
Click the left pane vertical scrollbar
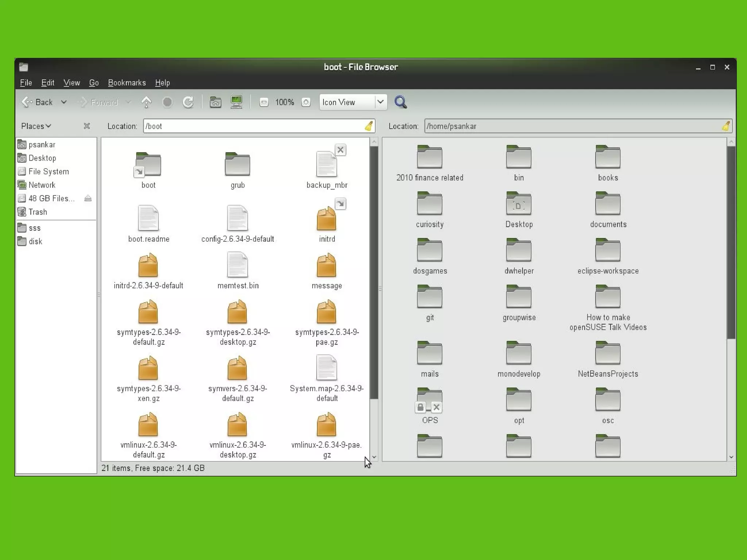(x=374, y=273)
